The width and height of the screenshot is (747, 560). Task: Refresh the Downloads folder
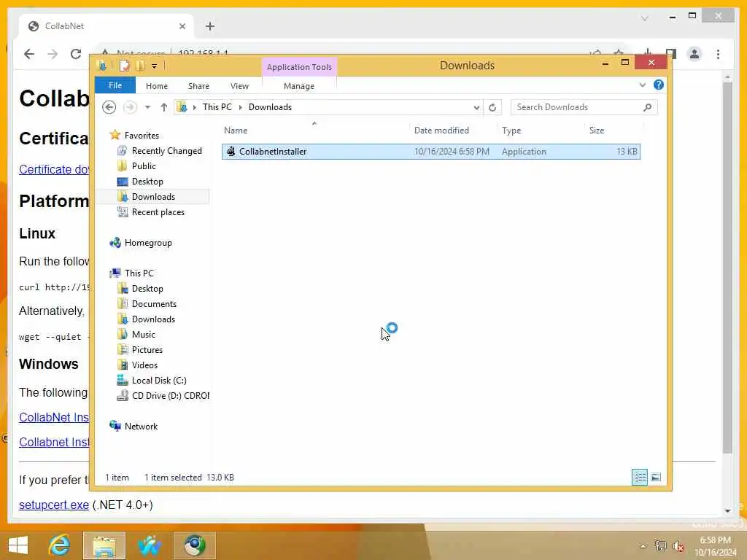pos(492,108)
